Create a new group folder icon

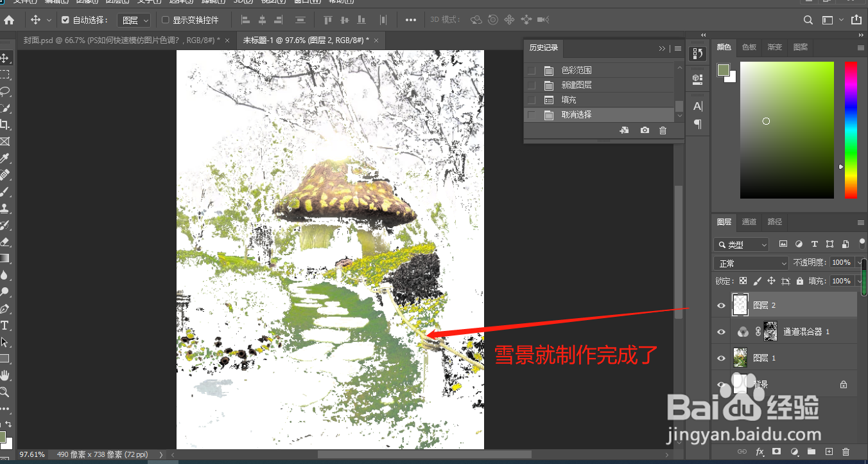pos(812,452)
